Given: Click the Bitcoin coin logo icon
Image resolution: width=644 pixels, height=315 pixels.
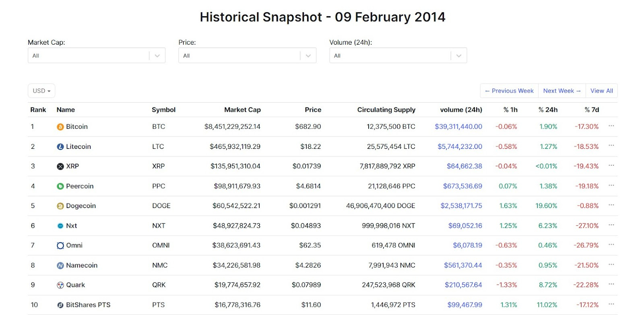Looking at the screenshot, I should 60,127.
